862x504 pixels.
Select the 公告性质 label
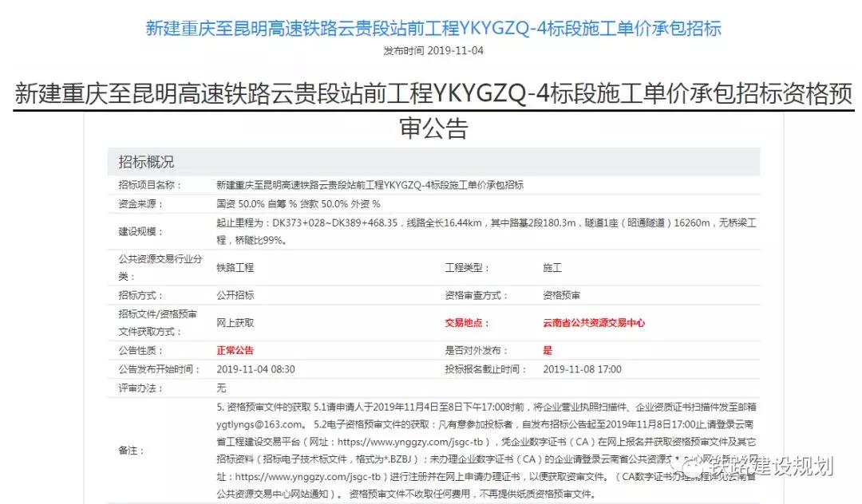click(x=140, y=350)
